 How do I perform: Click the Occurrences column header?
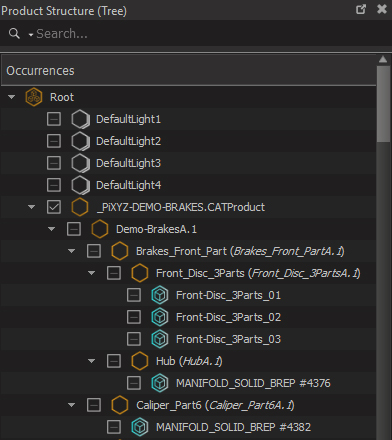click(189, 71)
